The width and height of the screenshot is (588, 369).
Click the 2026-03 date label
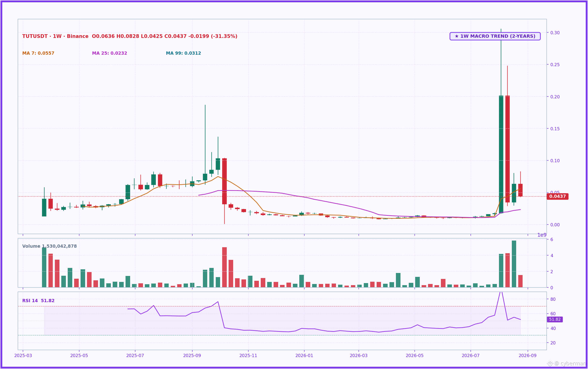click(358, 356)
